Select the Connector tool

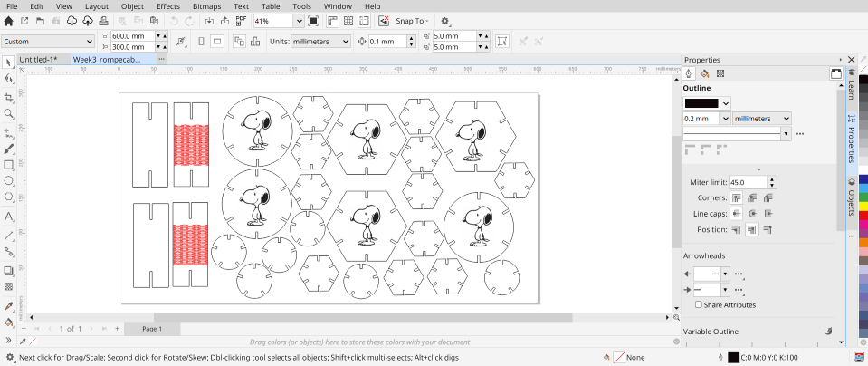point(8,251)
